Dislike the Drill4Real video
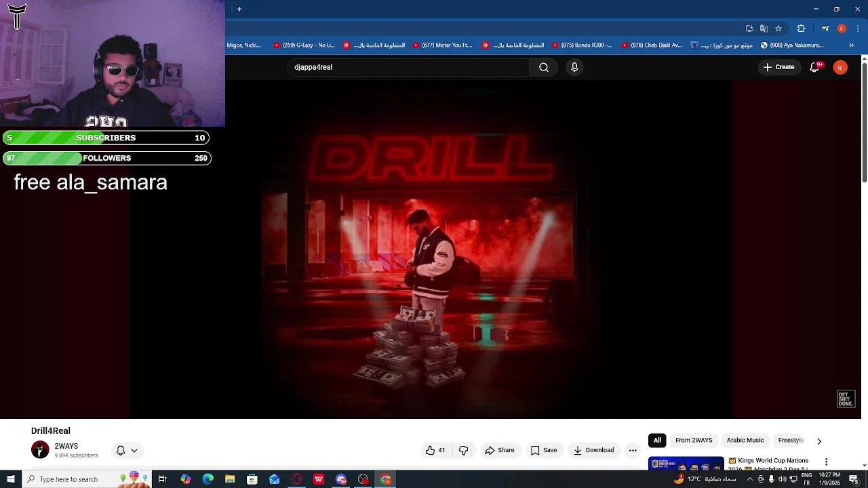The height and width of the screenshot is (488, 868). [x=464, y=450]
